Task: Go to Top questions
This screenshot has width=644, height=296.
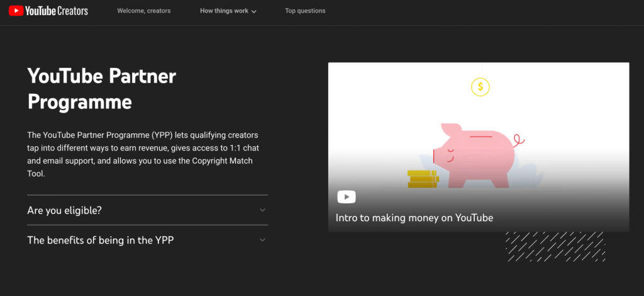Action: (x=305, y=11)
